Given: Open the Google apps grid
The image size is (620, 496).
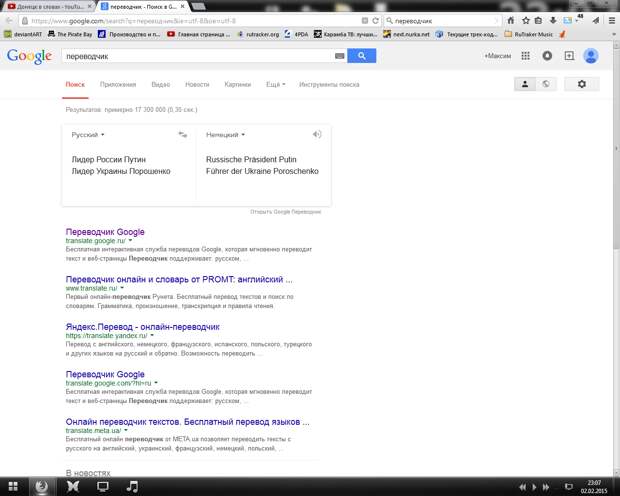Looking at the screenshot, I should [525, 56].
